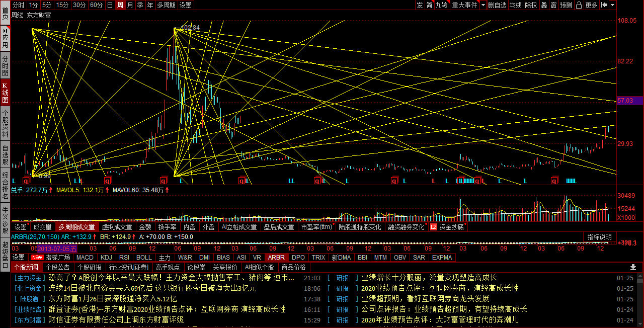Viewport: 644px width, 328px height.
Task: Click the lock icon in top toolbar
Action: 579,5
